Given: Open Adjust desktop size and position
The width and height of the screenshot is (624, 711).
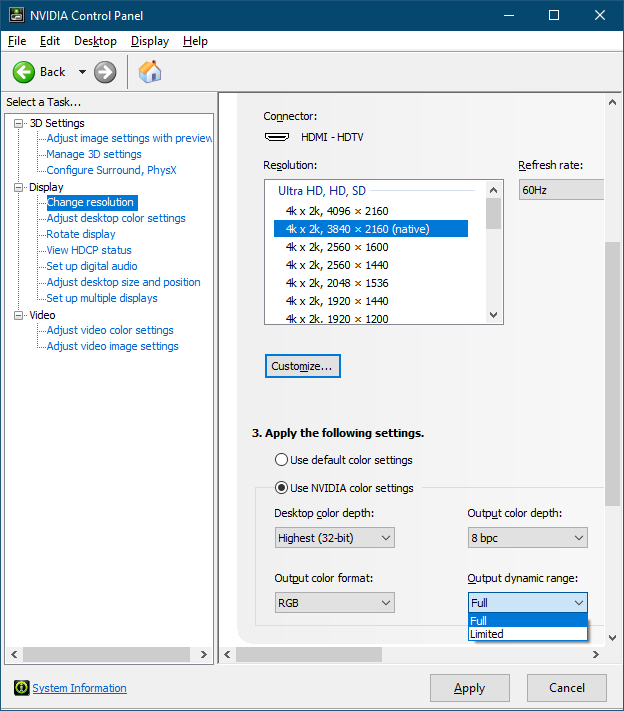Looking at the screenshot, I should tap(123, 282).
